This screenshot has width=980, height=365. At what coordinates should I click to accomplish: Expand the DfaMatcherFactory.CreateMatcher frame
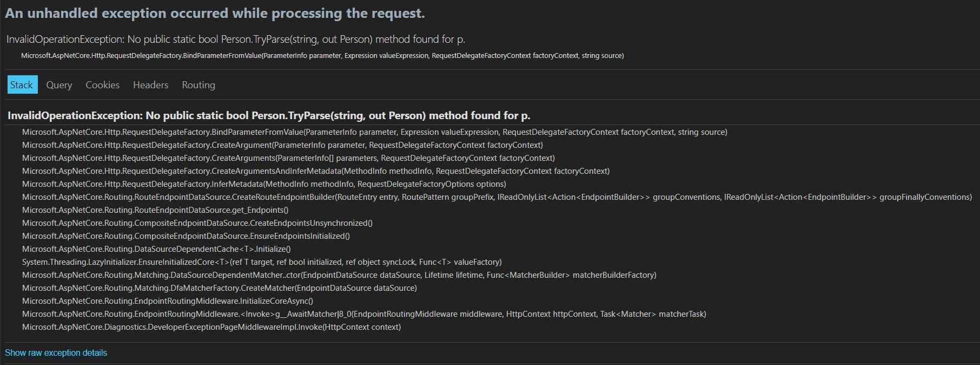coord(220,288)
